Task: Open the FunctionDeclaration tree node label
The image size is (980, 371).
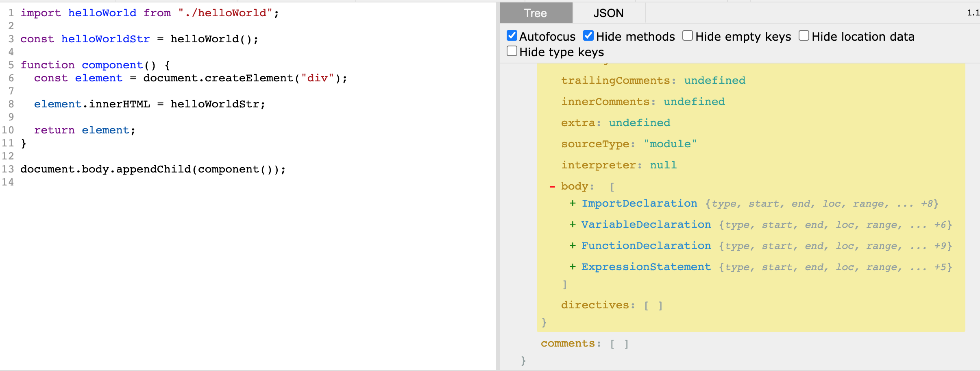Action: [646, 246]
